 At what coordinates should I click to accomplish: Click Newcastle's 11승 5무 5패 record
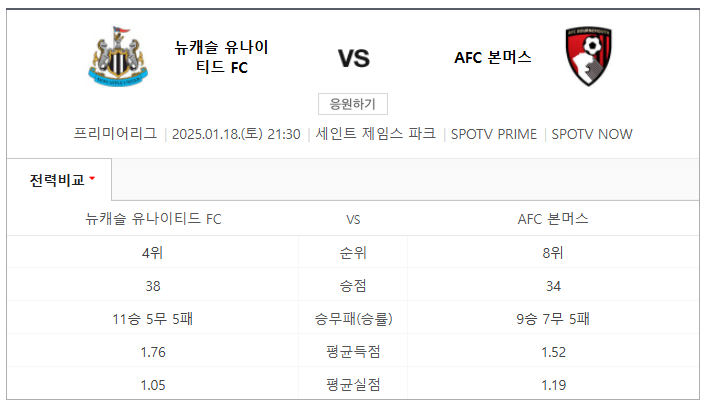pyautogui.click(x=153, y=319)
